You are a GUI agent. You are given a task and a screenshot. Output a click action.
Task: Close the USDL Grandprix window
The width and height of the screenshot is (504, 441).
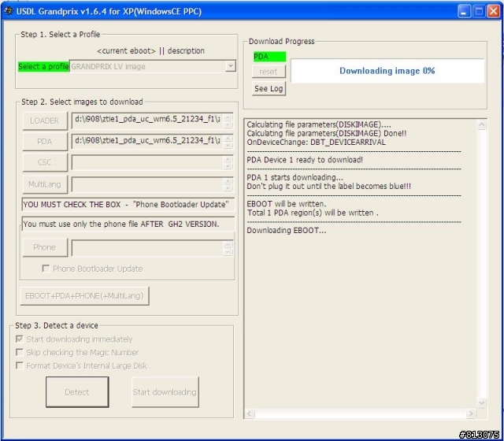pos(494,12)
